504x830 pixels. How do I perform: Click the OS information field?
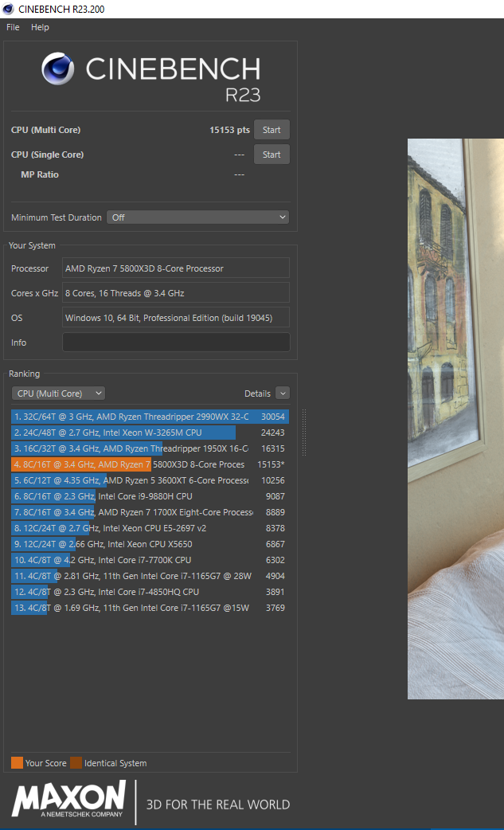pos(176,318)
